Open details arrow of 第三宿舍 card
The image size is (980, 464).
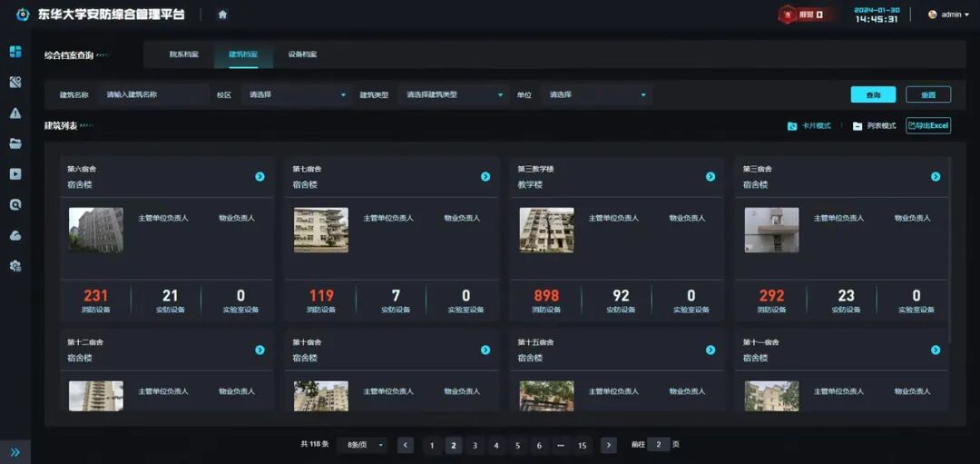click(936, 176)
